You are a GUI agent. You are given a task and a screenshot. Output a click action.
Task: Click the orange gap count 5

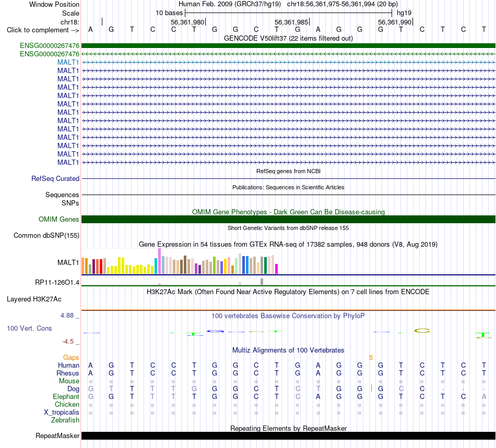click(371, 358)
